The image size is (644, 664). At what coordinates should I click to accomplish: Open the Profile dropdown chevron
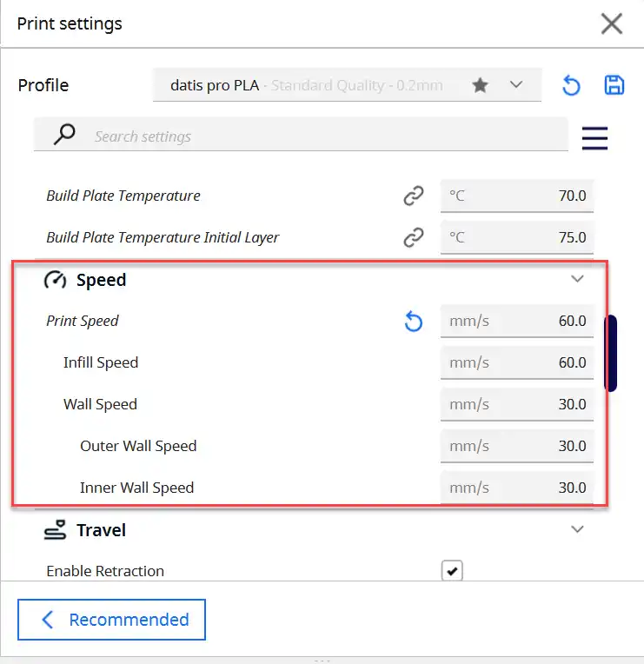pos(515,84)
